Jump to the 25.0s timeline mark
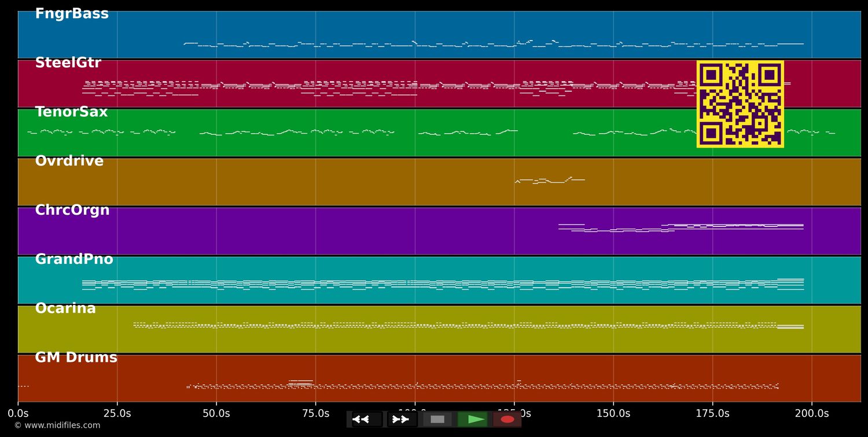 [x=117, y=413]
